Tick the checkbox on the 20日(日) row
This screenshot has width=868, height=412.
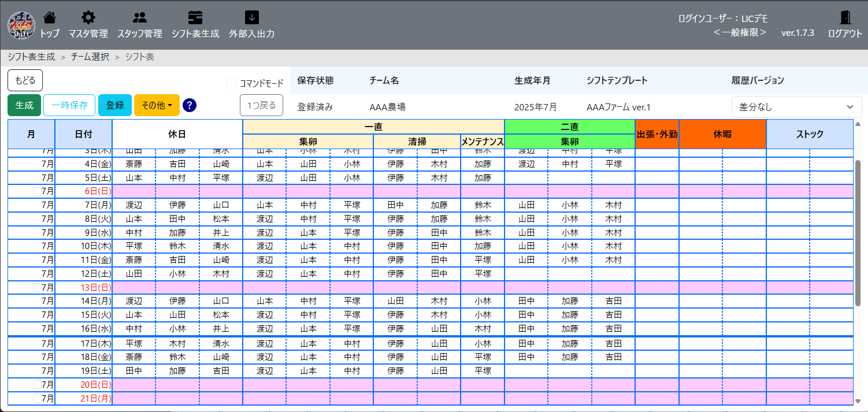click(37, 384)
